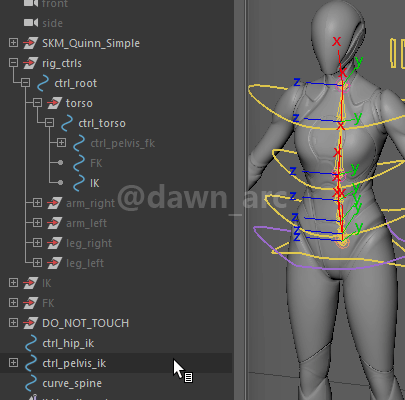Select the leg_right group
The width and height of the screenshot is (405, 400).
click(89, 243)
